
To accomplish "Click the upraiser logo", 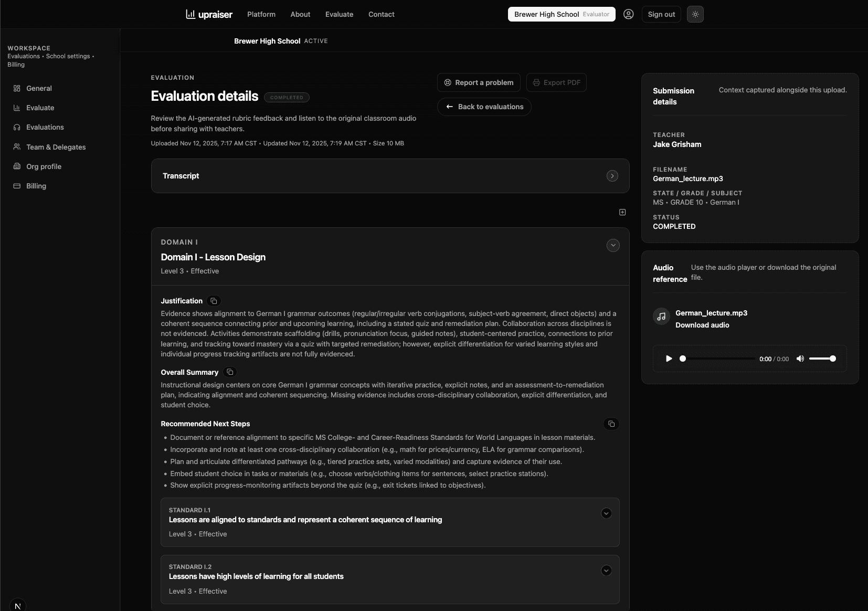I will tap(209, 14).
